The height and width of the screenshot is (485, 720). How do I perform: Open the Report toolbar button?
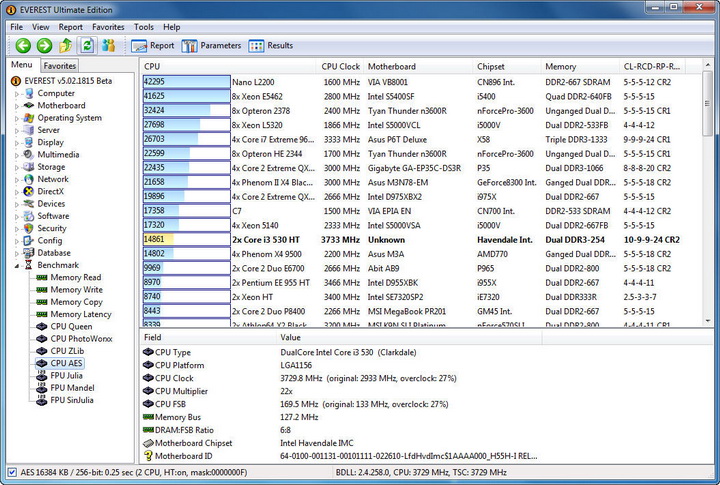click(x=152, y=45)
